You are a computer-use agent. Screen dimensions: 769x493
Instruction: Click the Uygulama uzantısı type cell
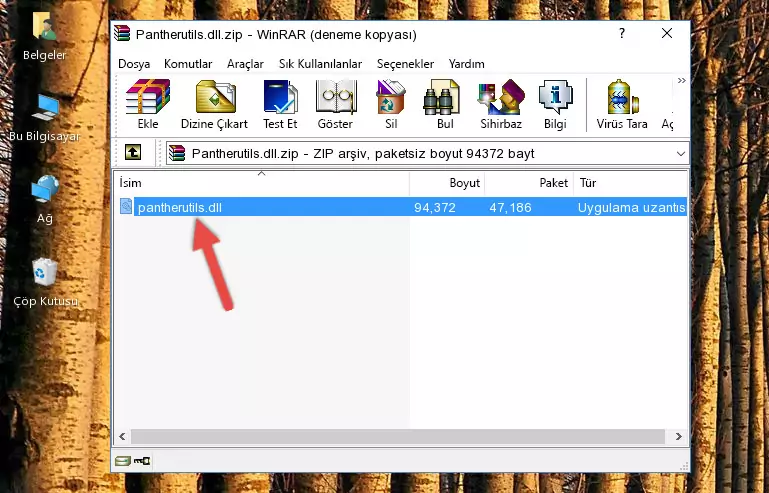point(632,208)
